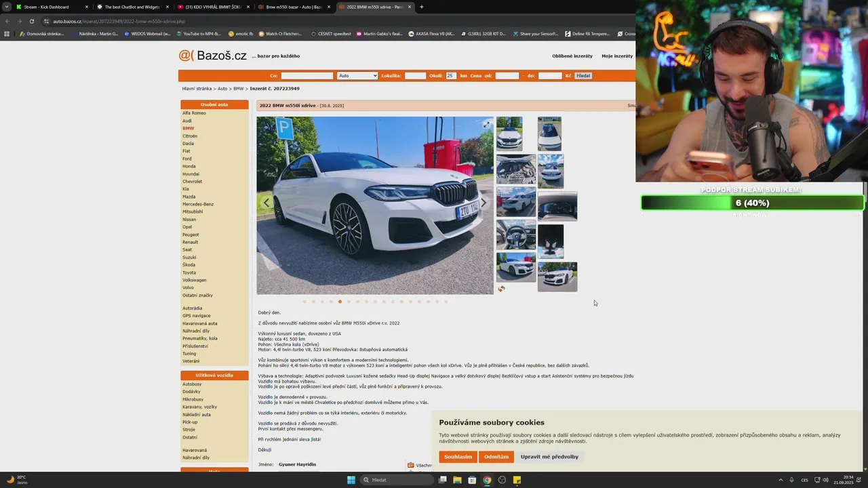Switch to The best ChatBot and Widgets tab
The height and width of the screenshot is (488, 868).
pyautogui.click(x=132, y=7)
